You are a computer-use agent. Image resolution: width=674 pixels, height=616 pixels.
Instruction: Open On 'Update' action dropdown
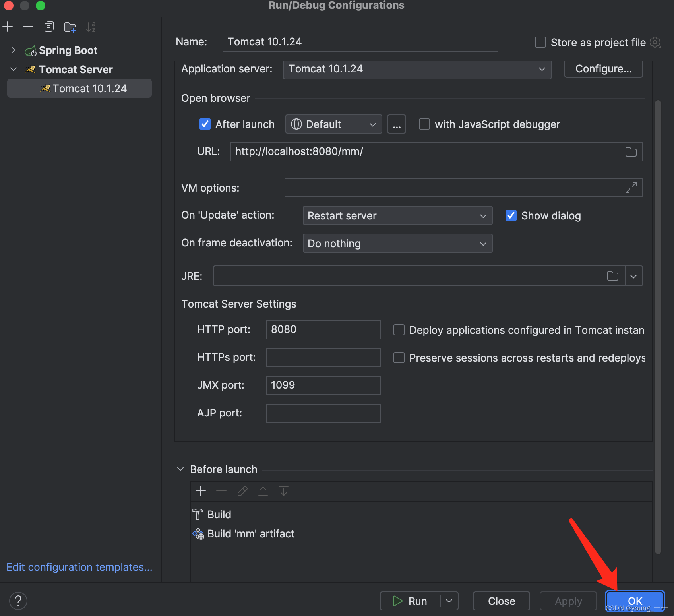398,215
